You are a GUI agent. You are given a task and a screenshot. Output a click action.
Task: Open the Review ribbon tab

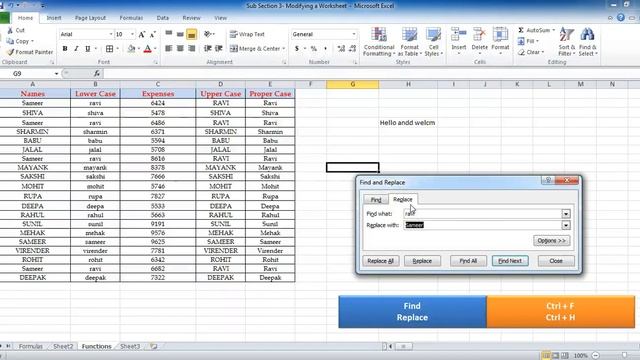click(x=191, y=18)
